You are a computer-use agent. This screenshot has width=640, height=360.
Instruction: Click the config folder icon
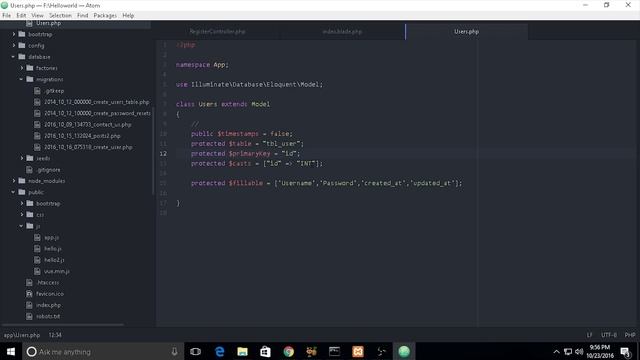click(x=22, y=45)
